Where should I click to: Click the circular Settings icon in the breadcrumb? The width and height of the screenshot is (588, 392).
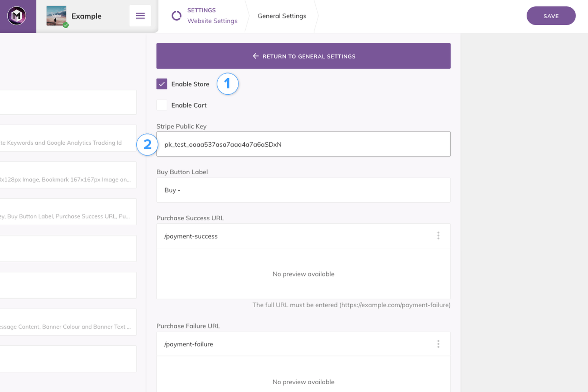point(176,16)
